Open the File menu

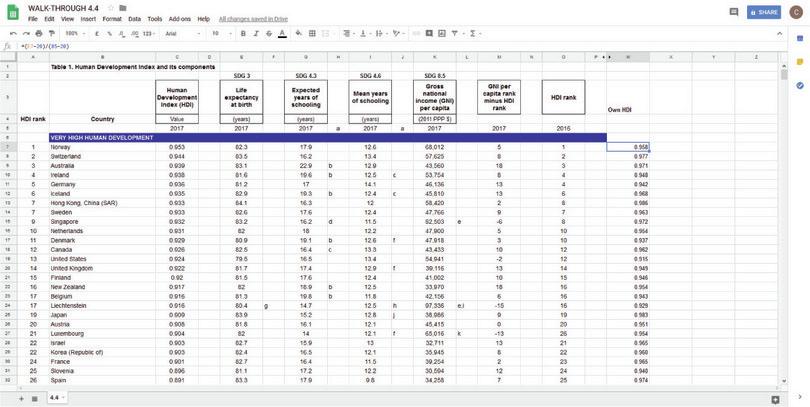(x=33, y=19)
